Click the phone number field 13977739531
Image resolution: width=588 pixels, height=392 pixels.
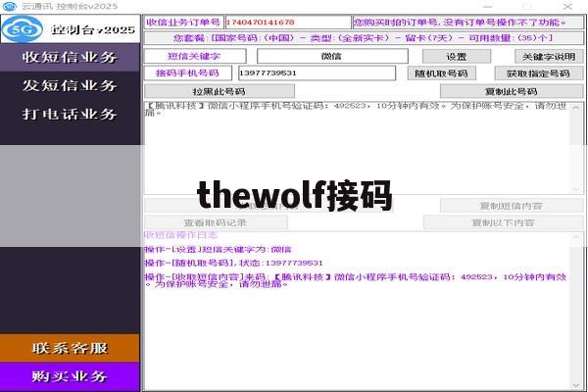point(317,73)
